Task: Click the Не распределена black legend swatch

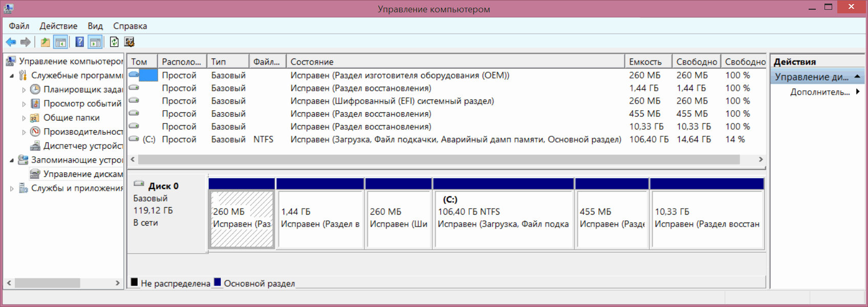Action: point(134,282)
